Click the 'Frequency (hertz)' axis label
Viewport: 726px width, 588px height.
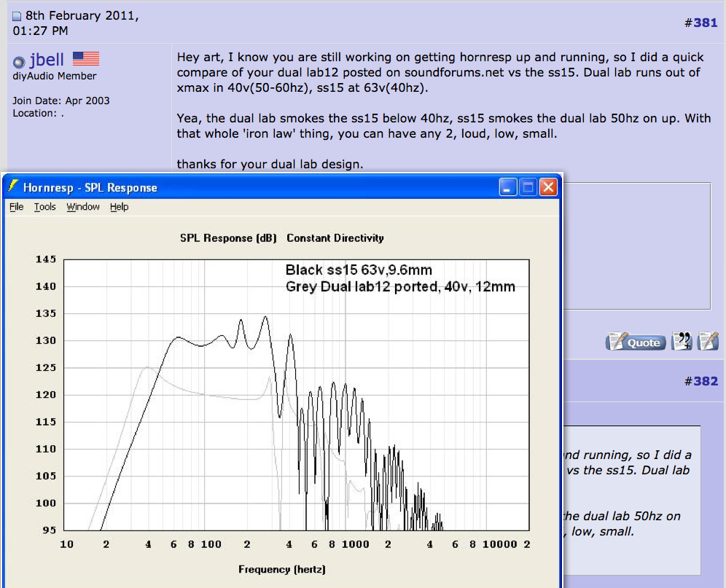coord(282,570)
